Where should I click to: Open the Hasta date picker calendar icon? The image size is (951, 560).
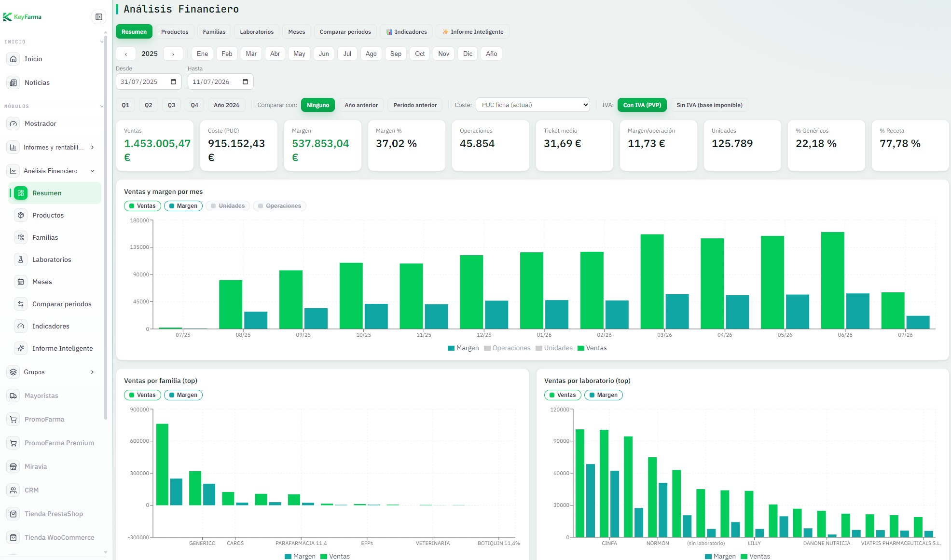click(x=245, y=82)
